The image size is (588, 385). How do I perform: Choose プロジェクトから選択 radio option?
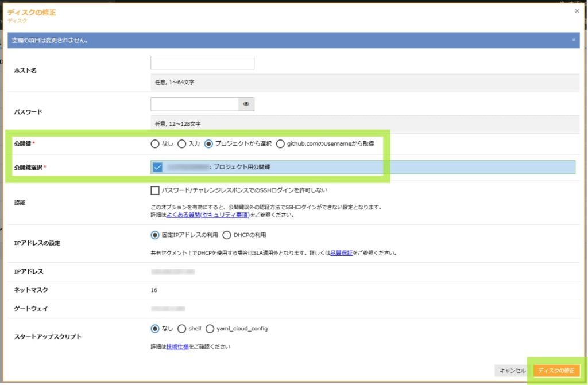coord(209,144)
